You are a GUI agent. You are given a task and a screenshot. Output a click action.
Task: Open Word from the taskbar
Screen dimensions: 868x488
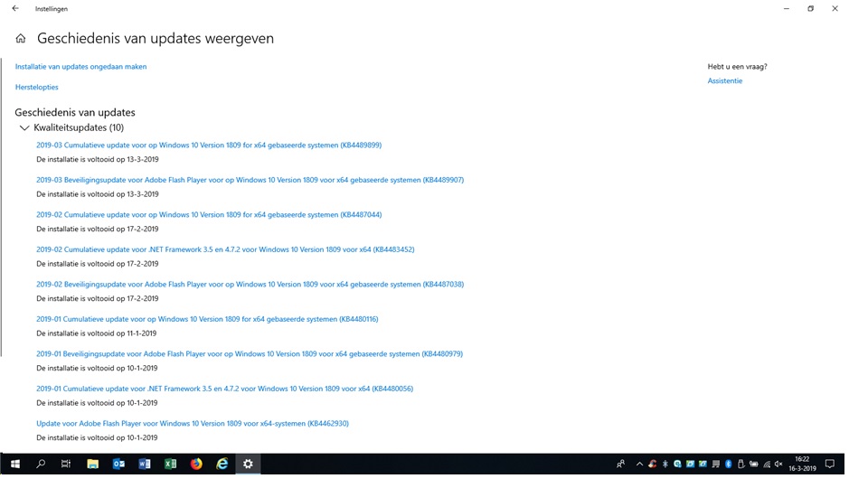click(x=145, y=464)
